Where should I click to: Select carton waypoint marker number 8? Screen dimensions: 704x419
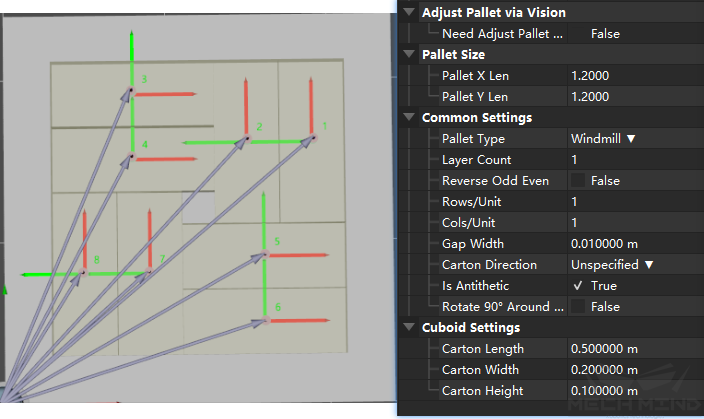[x=84, y=272]
